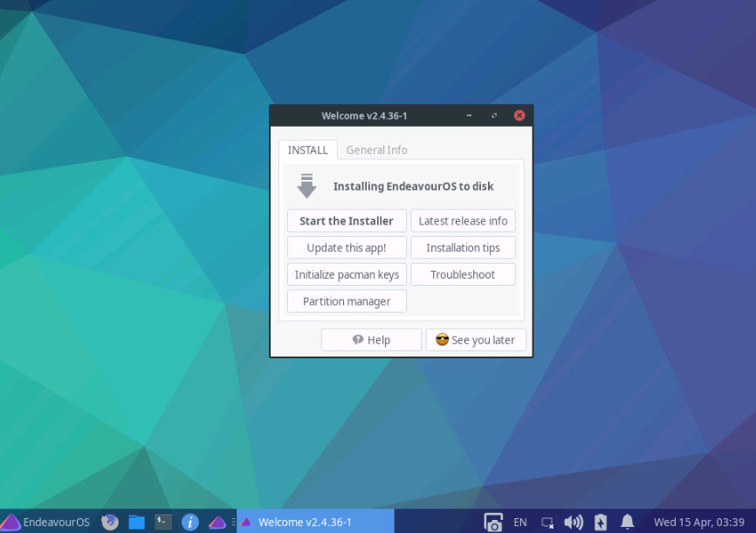Viewport: 756px width, 533px height.
Task: Maximize the Welcome window
Action: click(x=494, y=115)
